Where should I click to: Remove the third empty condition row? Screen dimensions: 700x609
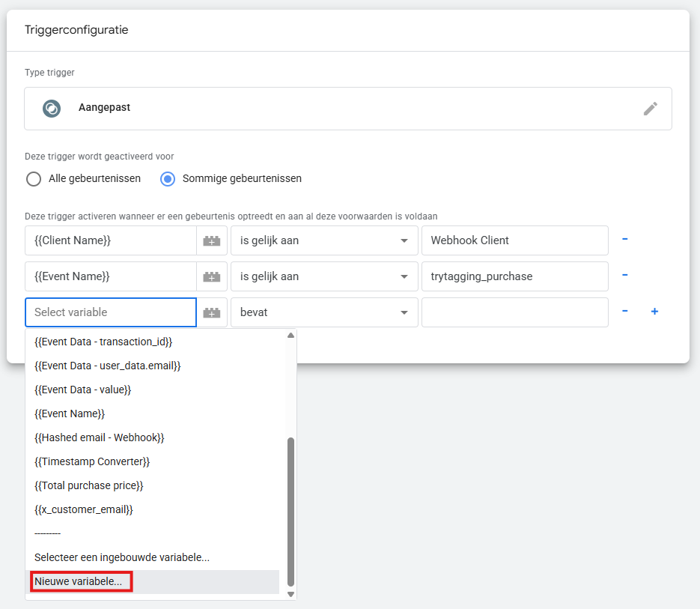625,312
